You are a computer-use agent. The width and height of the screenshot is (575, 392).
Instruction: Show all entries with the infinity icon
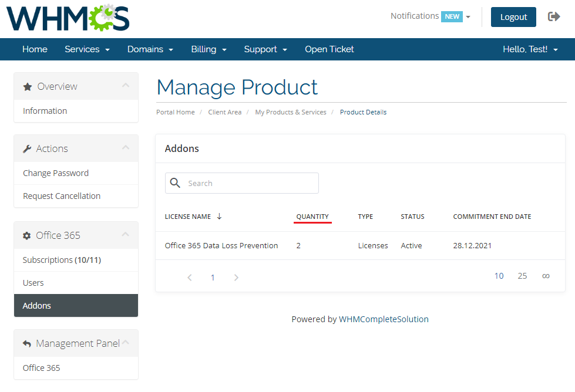(546, 276)
